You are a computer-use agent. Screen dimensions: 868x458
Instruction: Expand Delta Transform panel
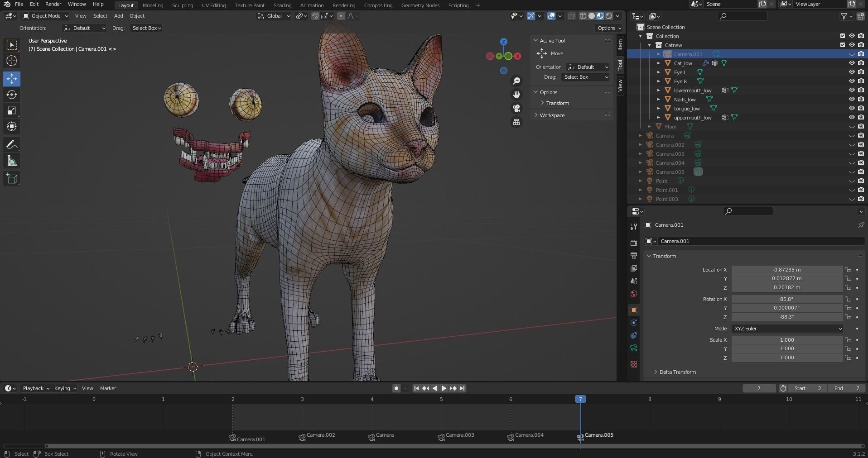[x=677, y=372]
